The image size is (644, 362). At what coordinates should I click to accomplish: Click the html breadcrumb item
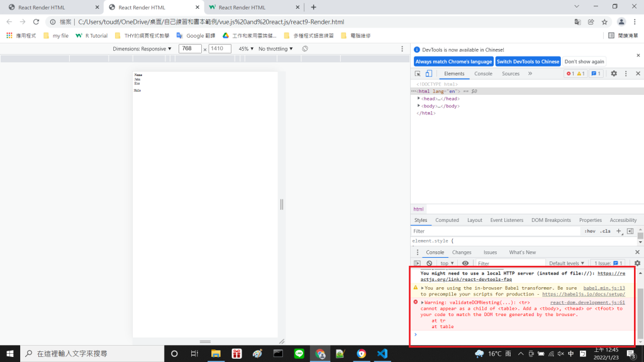[x=418, y=209]
